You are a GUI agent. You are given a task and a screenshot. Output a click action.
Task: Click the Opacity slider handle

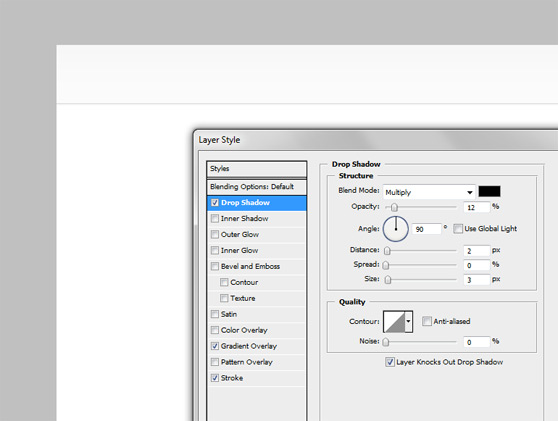tap(394, 207)
